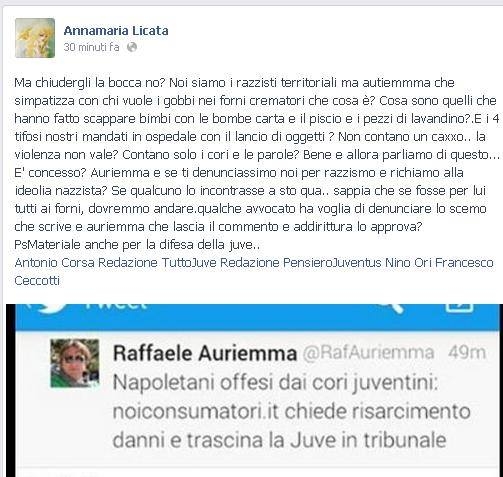Screen dimensions: 503x477
Task: Click the Twitter bird logo icon
Action: click(x=50, y=308)
